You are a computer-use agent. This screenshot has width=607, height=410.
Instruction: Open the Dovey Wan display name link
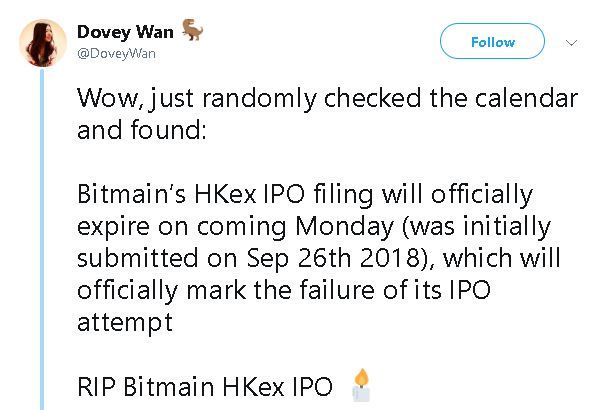[x=124, y=32]
